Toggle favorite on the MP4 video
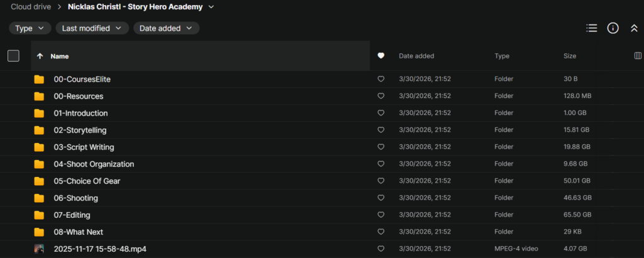Screen dimensions: 644x258 [x=380, y=249]
